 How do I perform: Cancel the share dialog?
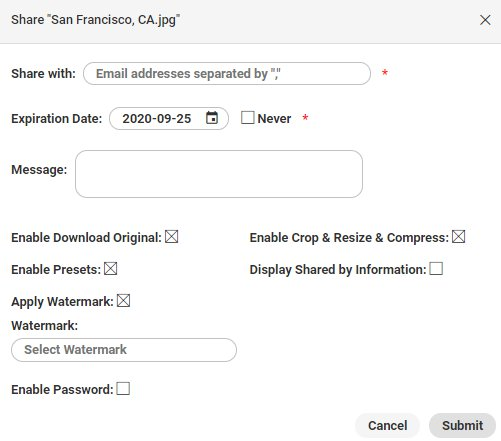(387, 426)
